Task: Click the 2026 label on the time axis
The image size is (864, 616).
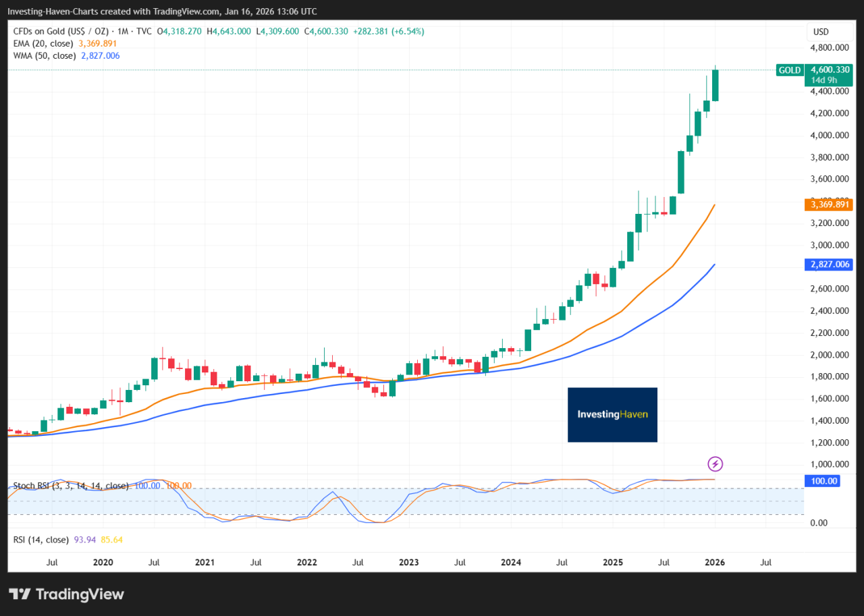Action: pyautogui.click(x=714, y=562)
